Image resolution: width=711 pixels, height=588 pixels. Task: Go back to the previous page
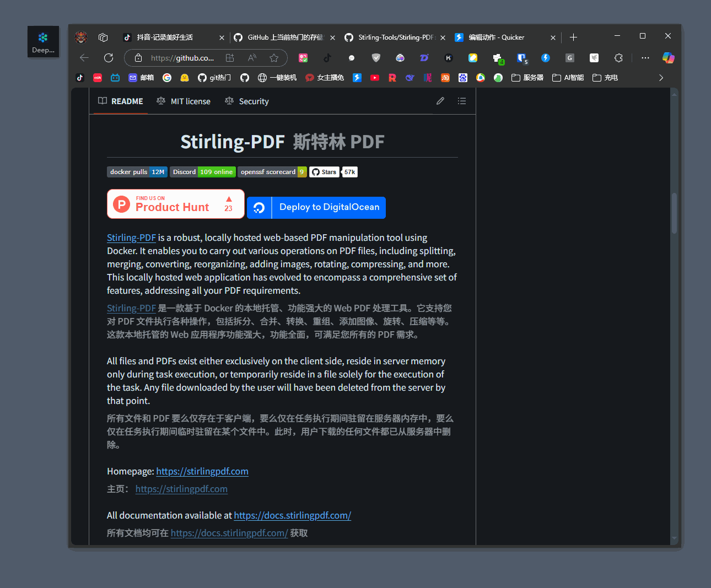(x=84, y=58)
